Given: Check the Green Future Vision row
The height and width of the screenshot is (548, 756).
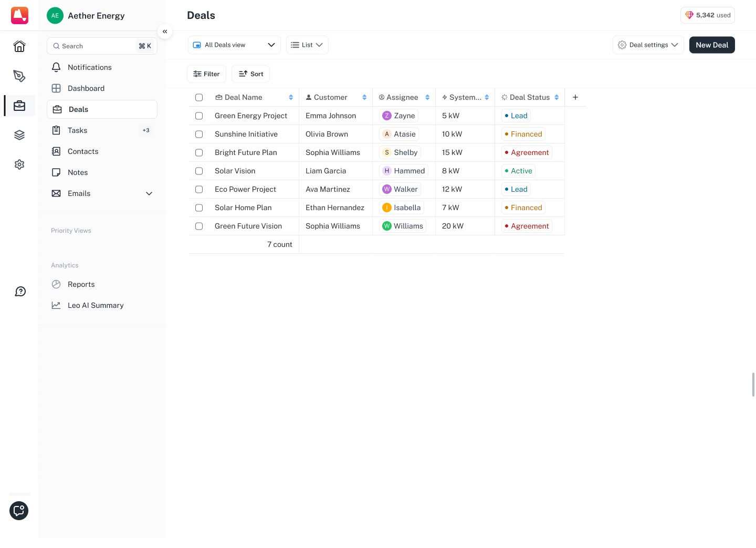Looking at the screenshot, I should click(x=199, y=226).
